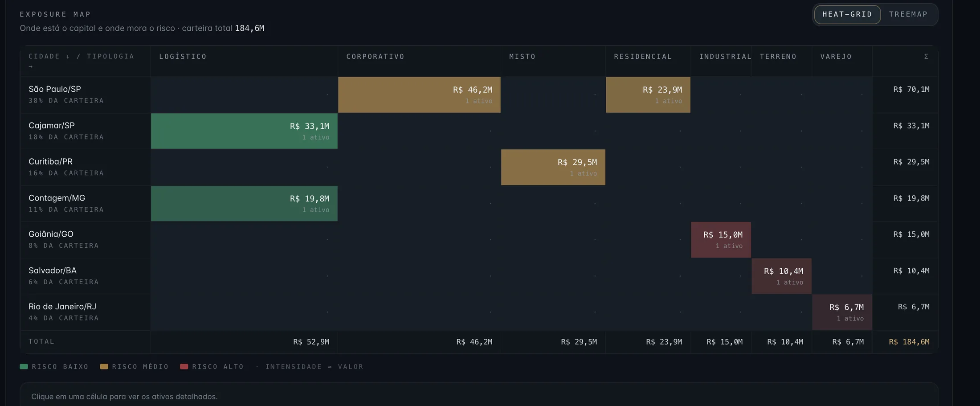Screen dimensions: 980x406
Task: Click the Logístico column header
Action: coord(244,61)
